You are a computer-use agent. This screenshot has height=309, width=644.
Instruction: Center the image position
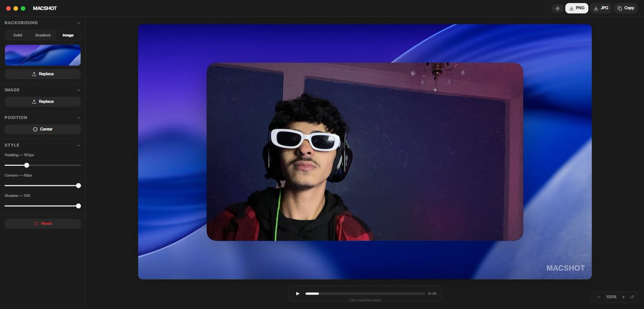pyautogui.click(x=43, y=129)
